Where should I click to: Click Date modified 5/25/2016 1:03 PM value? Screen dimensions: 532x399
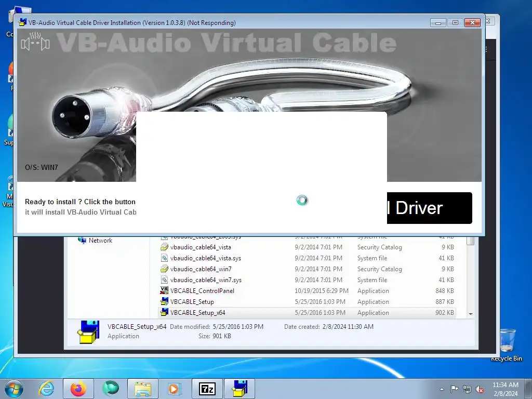coord(238,327)
